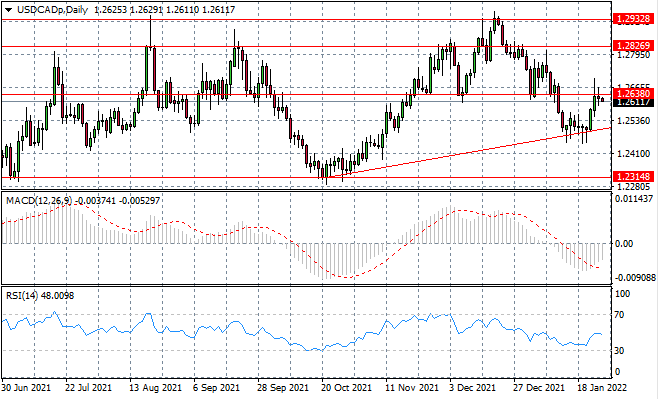The image size is (658, 399).
Task: Click the 1.24100 price axis label
Action: (x=634, y=154)
